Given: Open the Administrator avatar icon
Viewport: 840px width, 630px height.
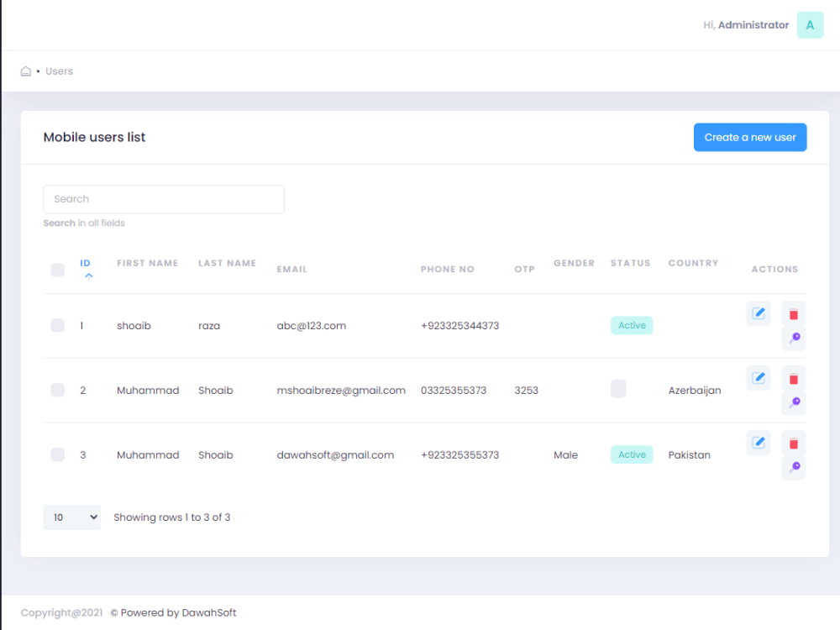Looking at the screenshot, I should tap(810, 24).
